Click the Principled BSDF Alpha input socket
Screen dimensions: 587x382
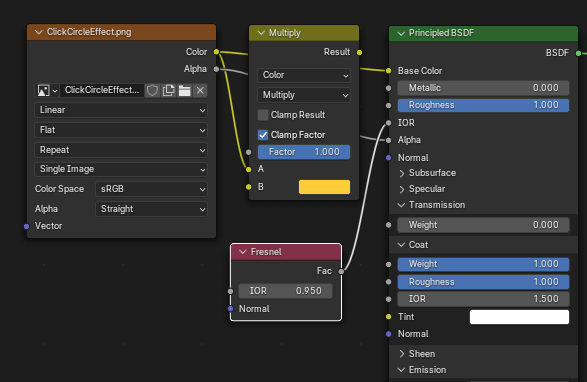[x=389, y=140]
